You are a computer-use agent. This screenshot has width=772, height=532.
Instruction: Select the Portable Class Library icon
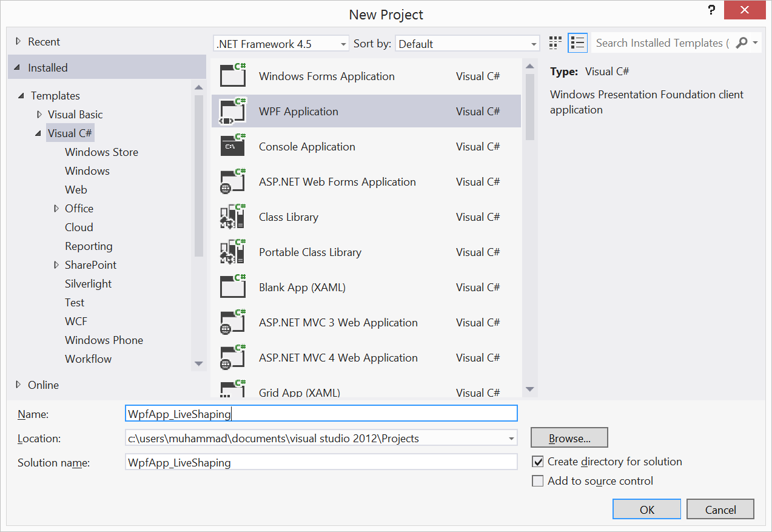233,252
